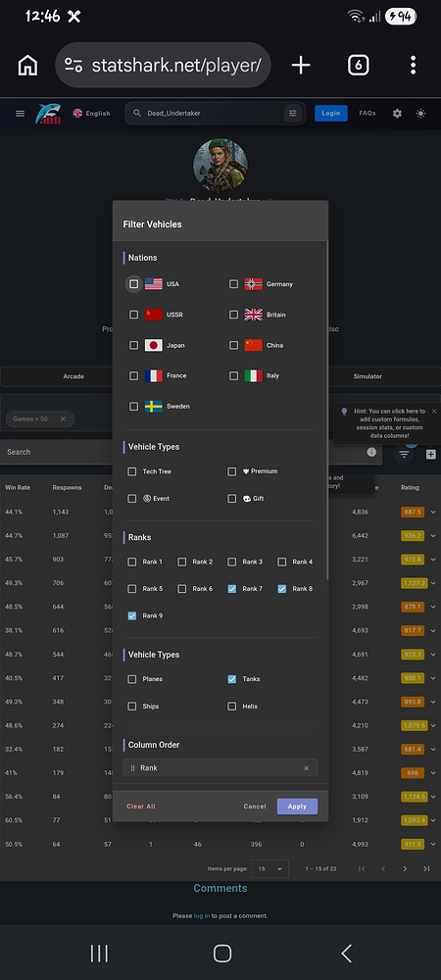Jump to the last table page
This screenshot has width=441, height=980.
(x=426, y=868)
